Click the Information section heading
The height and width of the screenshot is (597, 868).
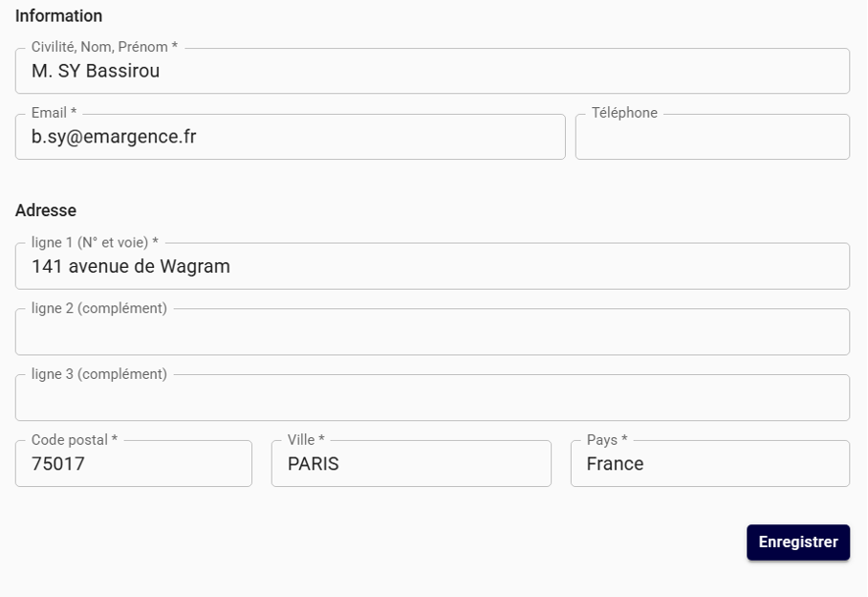pos(59,16)
